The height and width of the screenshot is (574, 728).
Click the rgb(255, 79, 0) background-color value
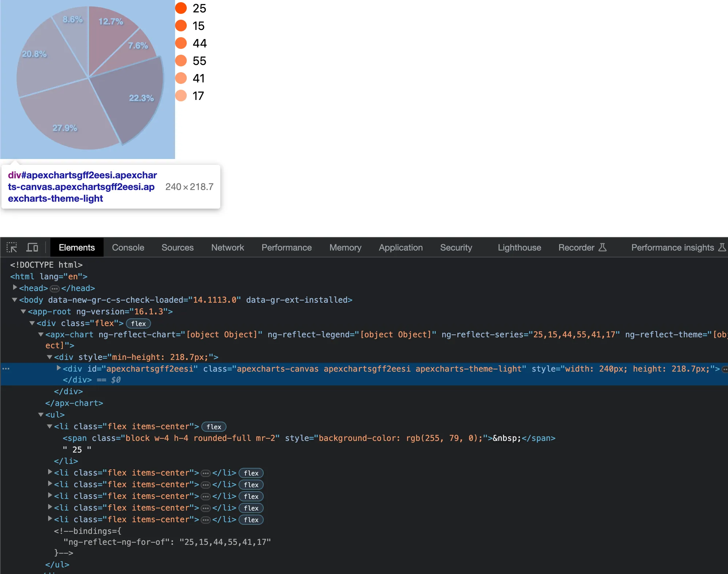(x=441, y=438)
